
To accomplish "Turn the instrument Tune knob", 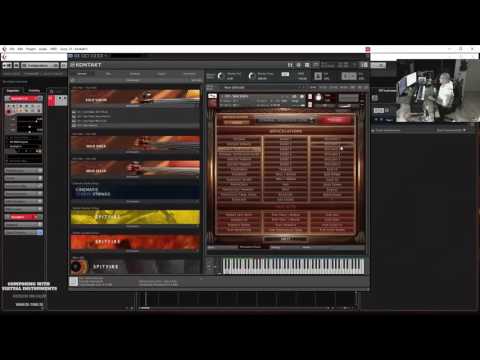I will (318, 97).
